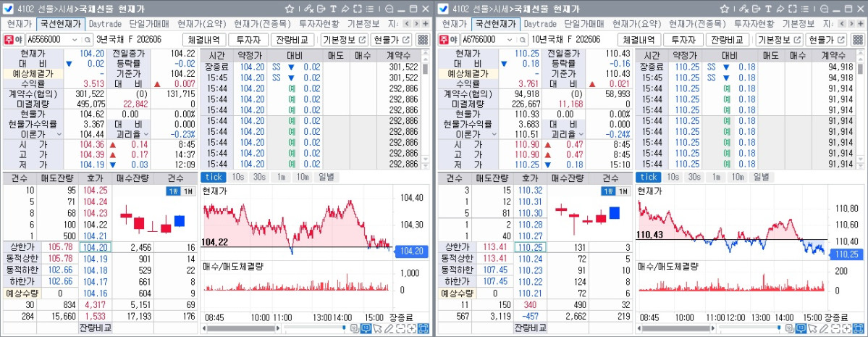The image size is (868, 337).
Task: Select the 10s chart interval tab in left window
Action: pos(237,177)
